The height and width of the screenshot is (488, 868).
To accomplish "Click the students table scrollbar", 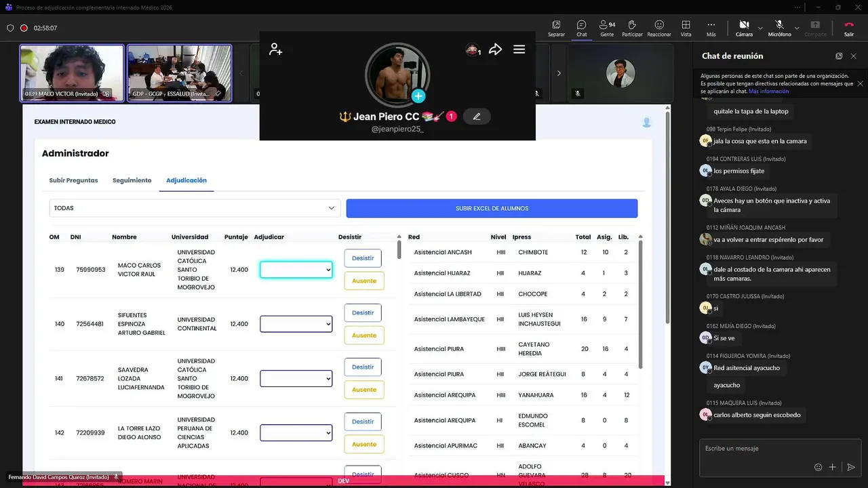I will click(x=399, y=249).
